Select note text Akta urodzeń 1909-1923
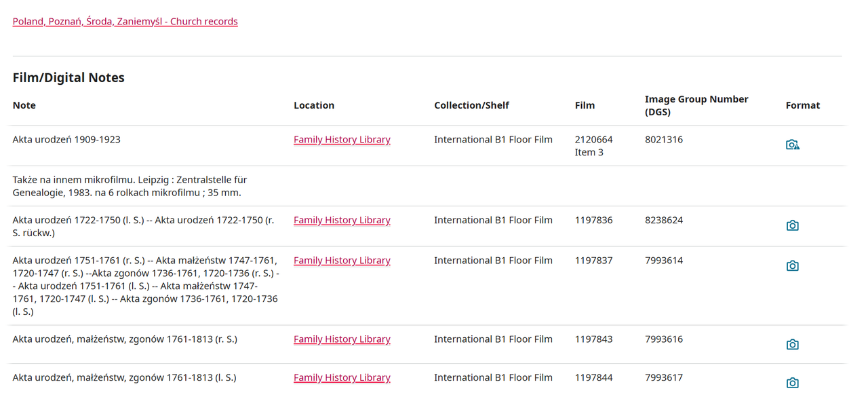868x397 pixels. 66,139
